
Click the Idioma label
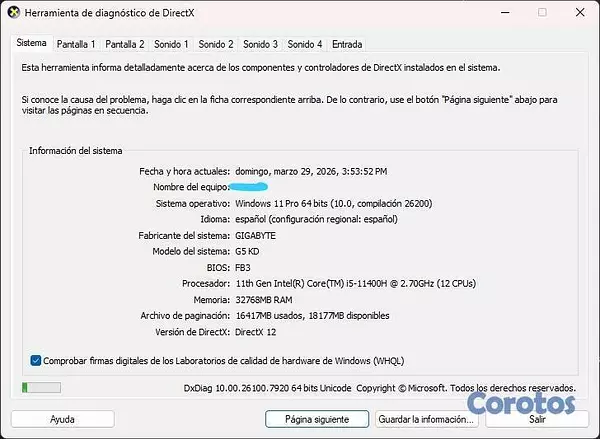pyautogui.click(x=215, y=219)
